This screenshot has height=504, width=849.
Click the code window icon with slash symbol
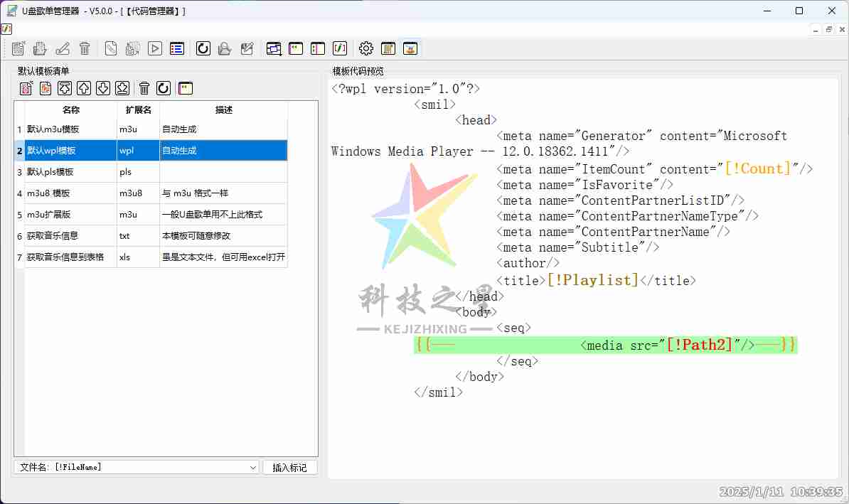pos(340,48)
